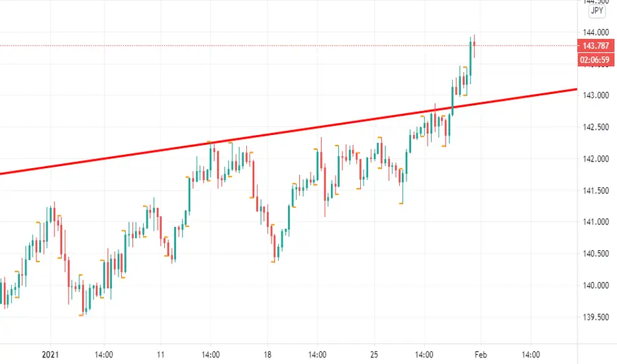Click the 141.000 price axis label
Image resolution: width=617 pixels, height=364 pixels.
point(596,222)
